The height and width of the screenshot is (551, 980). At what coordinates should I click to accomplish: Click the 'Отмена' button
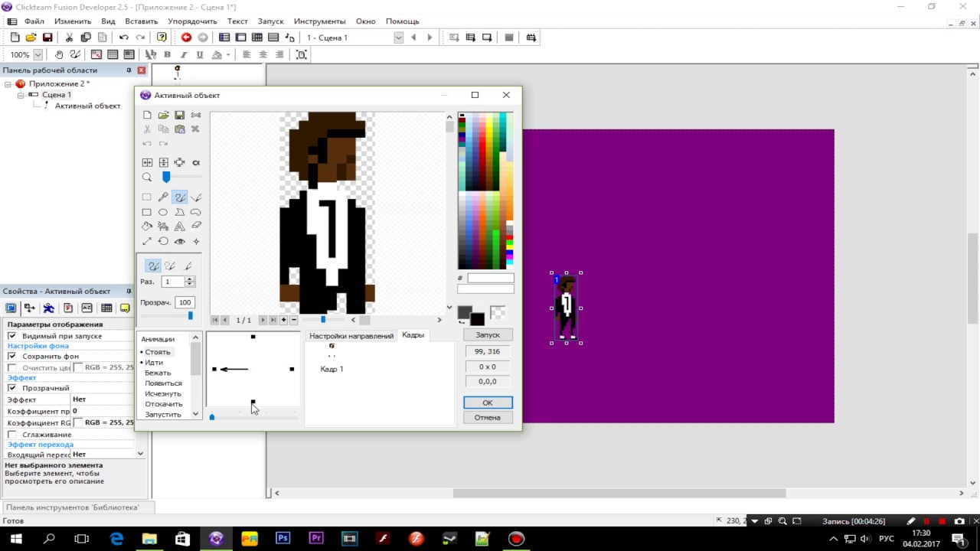(x=488, y=418)
